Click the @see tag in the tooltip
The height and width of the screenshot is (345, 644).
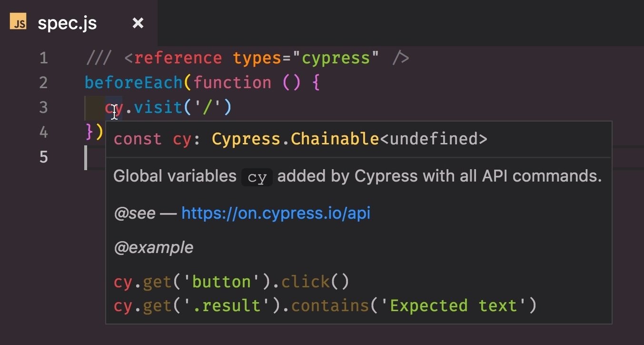pos(135,213)
